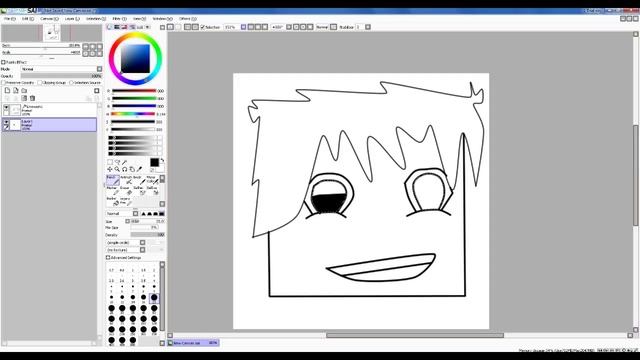The width and height of the screenshot is (640, 360).
Task: Delete the selected layer with trash icon
Action: point(33,98)
